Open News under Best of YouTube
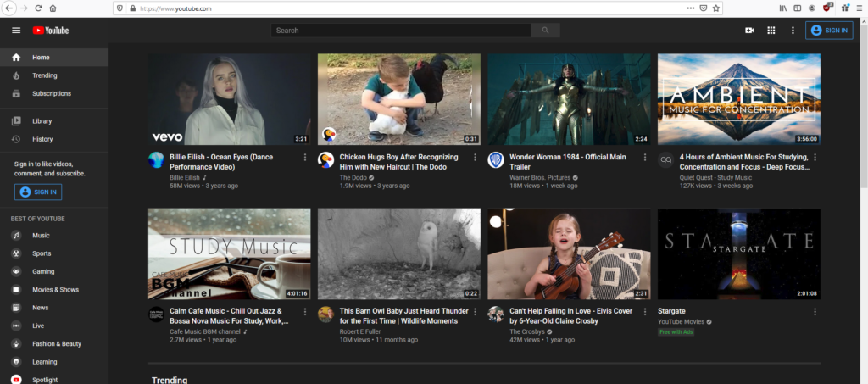Screen dimensions: 868x384 pyautogui.click(x=54, y=308)
